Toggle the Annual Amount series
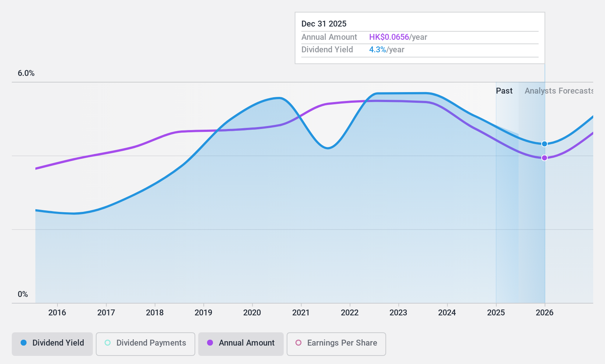 241,344
